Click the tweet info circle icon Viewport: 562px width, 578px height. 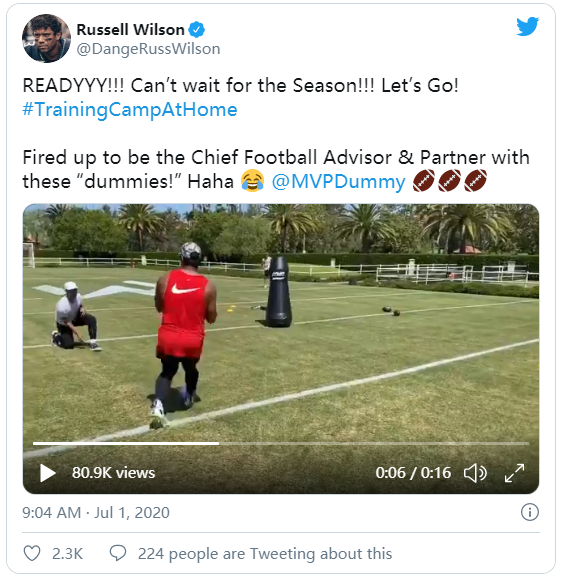click(530, 512)
